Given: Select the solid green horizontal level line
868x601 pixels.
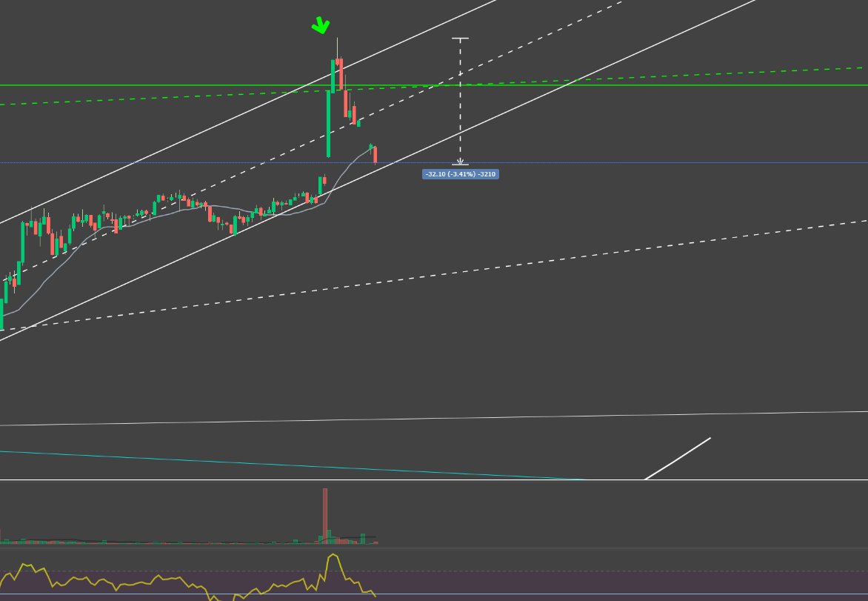Looking at the screenshot, I should click(434, 85).
